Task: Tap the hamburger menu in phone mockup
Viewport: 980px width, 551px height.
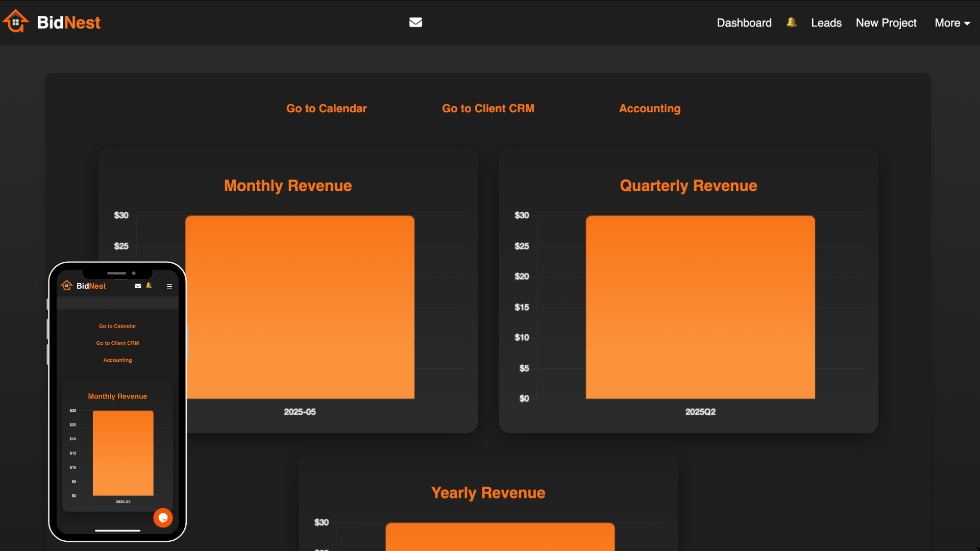Action: pos(169,286)
